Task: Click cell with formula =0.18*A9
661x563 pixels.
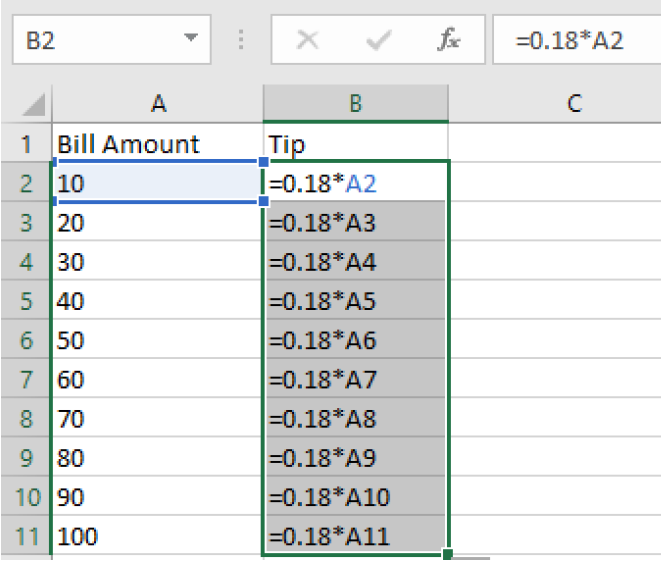Action: [356, 457]
